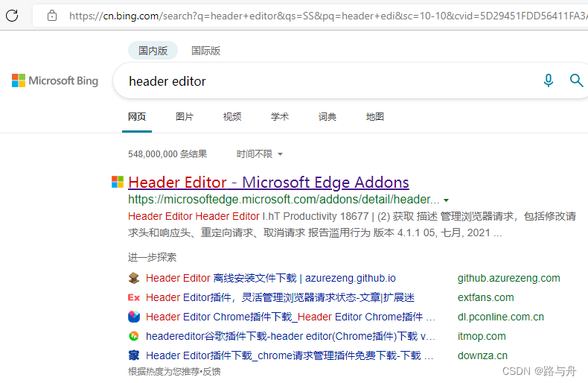
Task: Open Header Editor插件 灵活管理浏览器请求状态 link
Action: tap(280, 297)
